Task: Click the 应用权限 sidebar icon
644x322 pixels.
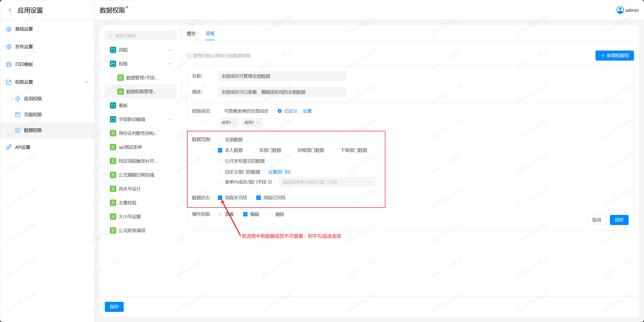Action: pyautogui.click(x=18, y=99)
